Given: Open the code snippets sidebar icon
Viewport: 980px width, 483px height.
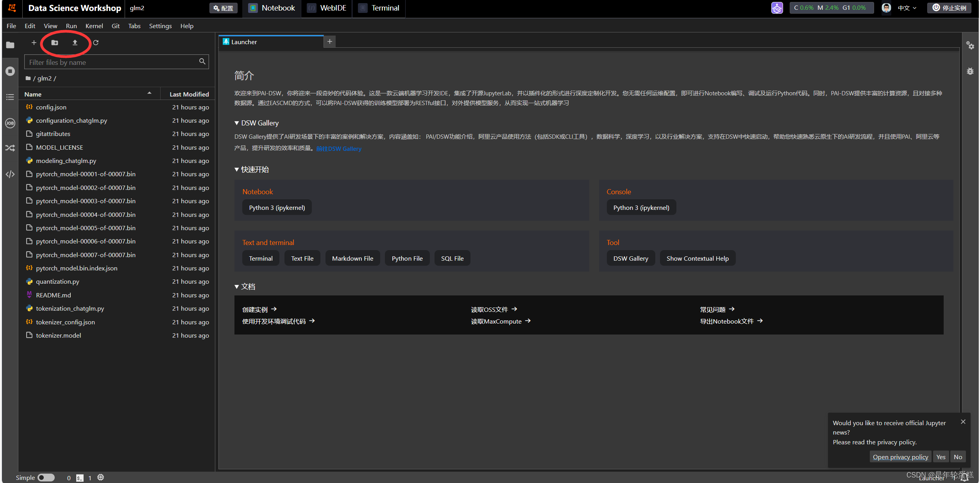Looking at the screenshot, I should (10, 174).
